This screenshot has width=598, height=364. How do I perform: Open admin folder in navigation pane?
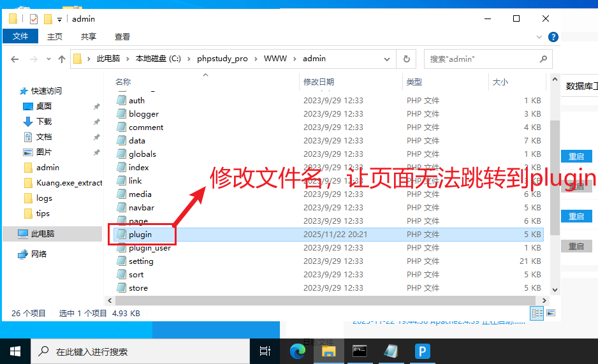48,167
